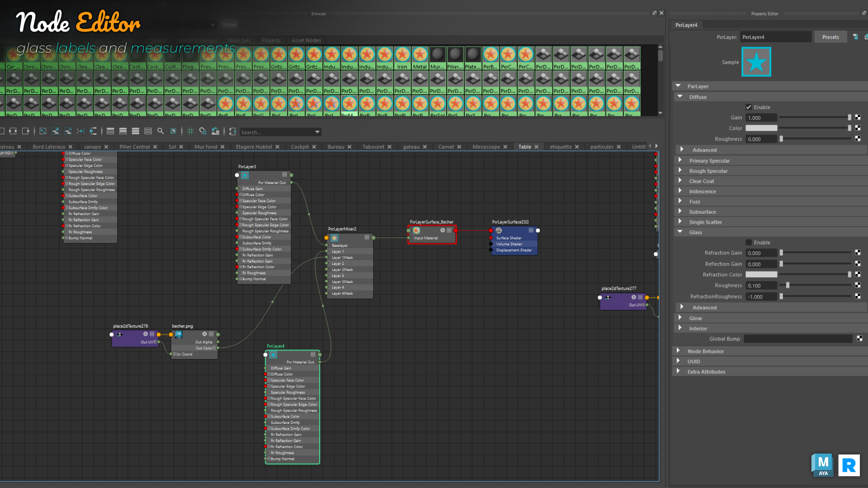Click the Diffuse Color swatch
Image resolution: width=868 pixels, height=488 pixels.
761,128
